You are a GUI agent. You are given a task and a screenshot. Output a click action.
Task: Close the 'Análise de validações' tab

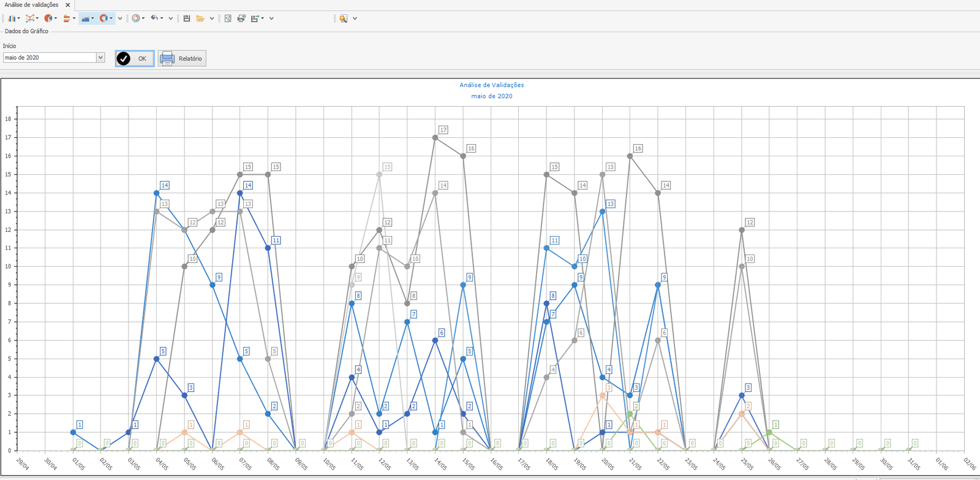68,5
